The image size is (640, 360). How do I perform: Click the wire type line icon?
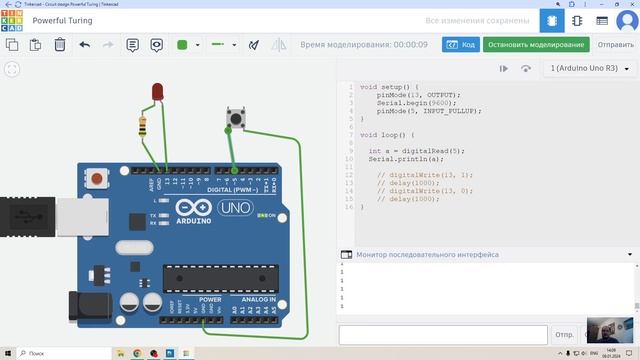coord(218,44)
